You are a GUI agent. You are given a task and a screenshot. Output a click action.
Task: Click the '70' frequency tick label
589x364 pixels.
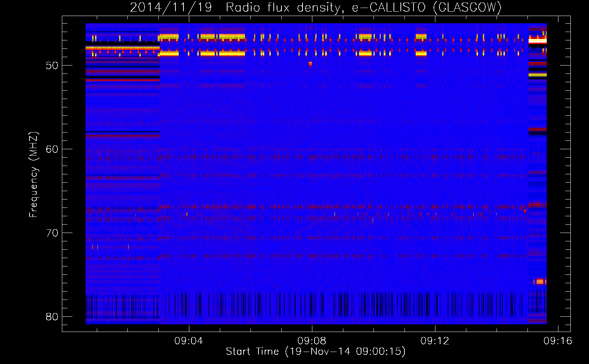(x=52, y=233)
